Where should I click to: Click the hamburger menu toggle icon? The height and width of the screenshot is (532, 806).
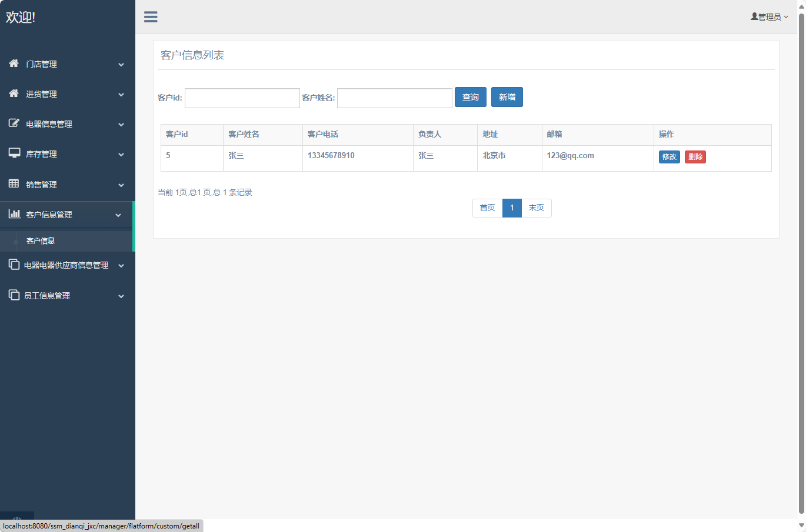point(151,17)
